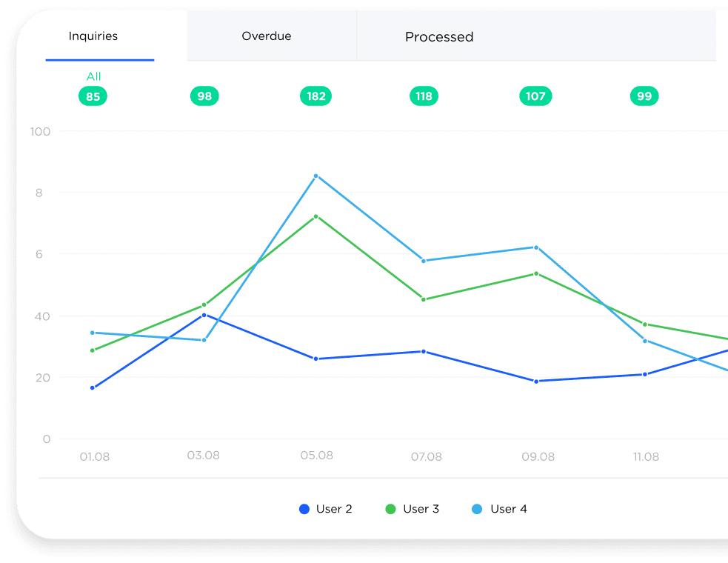Switch to the Processed tab

pyautogui.click(x=438, y=36)
